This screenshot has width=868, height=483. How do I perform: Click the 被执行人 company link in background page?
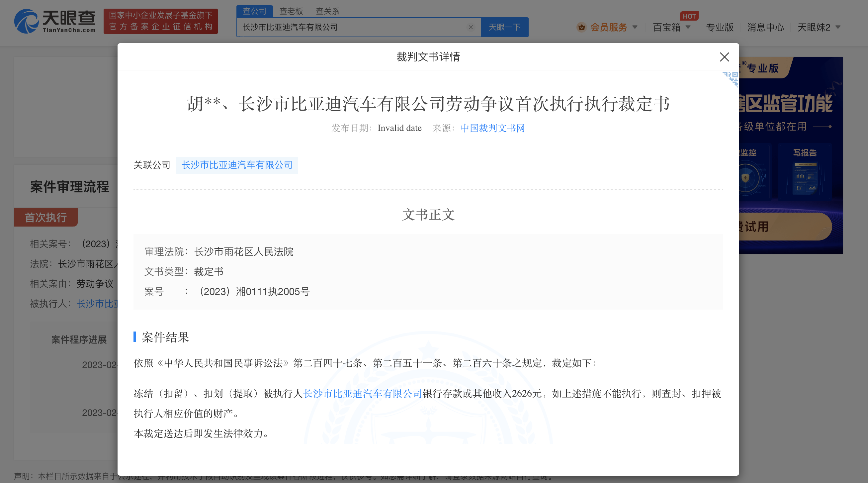tap(97, 304)
